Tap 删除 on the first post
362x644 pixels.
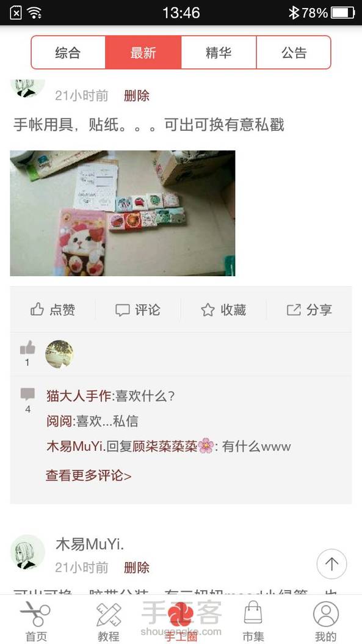pyautogui.click(x=137, y=96)
